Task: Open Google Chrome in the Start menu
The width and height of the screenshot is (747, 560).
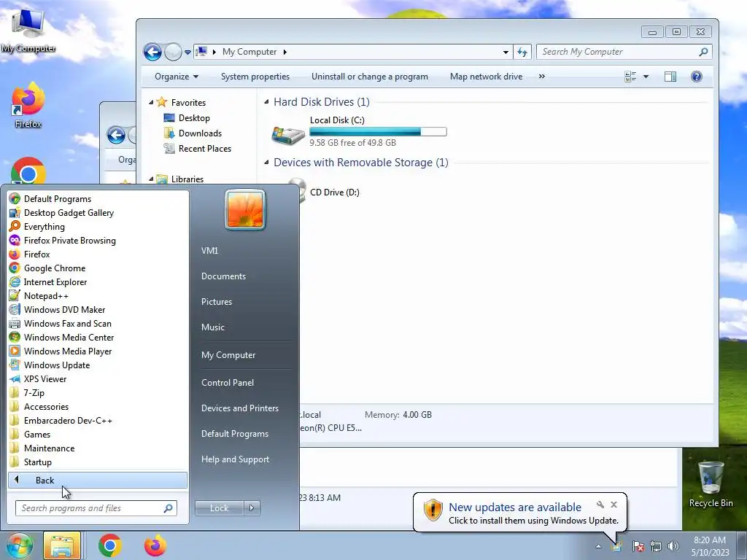Action: (x=47, y=268)
